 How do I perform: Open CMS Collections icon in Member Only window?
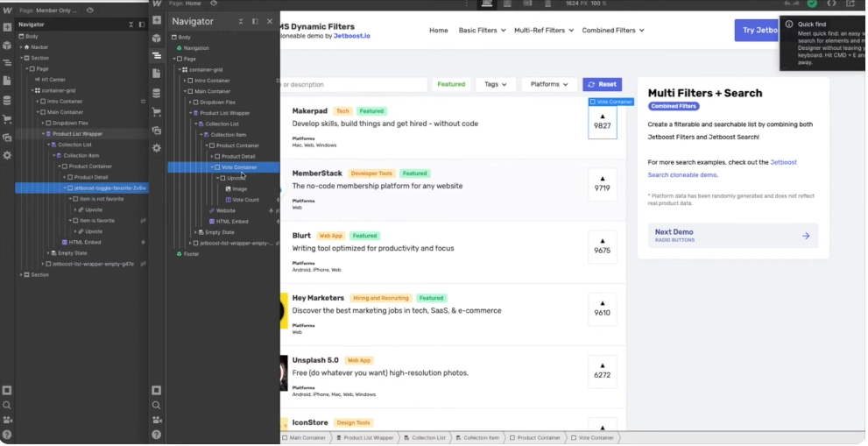[x=7, y=100]
